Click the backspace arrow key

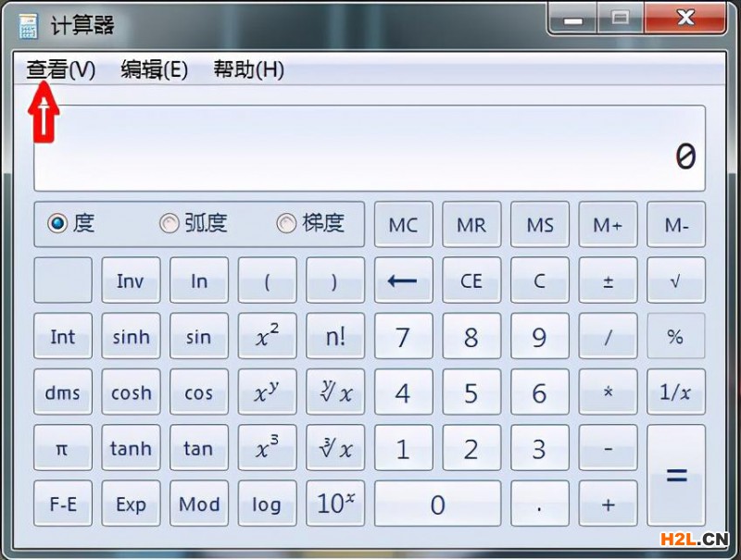(x=403, y=280)
